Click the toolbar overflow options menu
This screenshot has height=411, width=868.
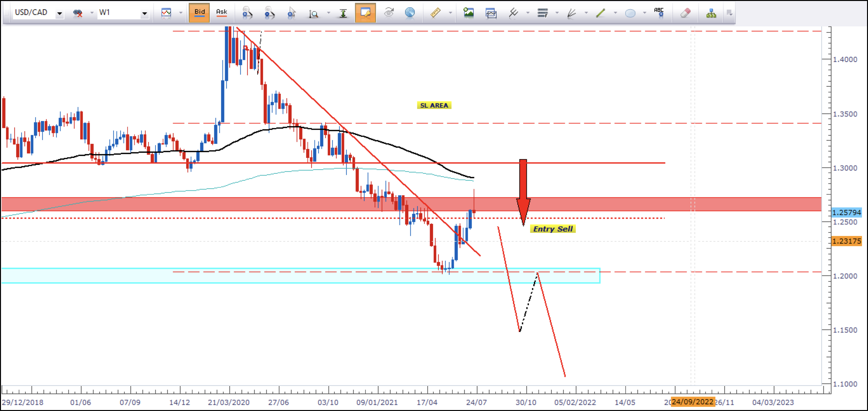(x=729, y=13)
